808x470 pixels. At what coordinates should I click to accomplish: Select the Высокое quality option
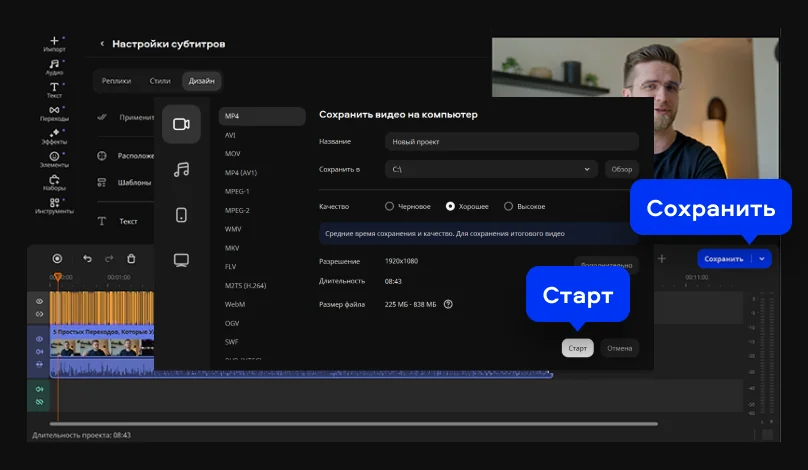click(x=508, y=206)
